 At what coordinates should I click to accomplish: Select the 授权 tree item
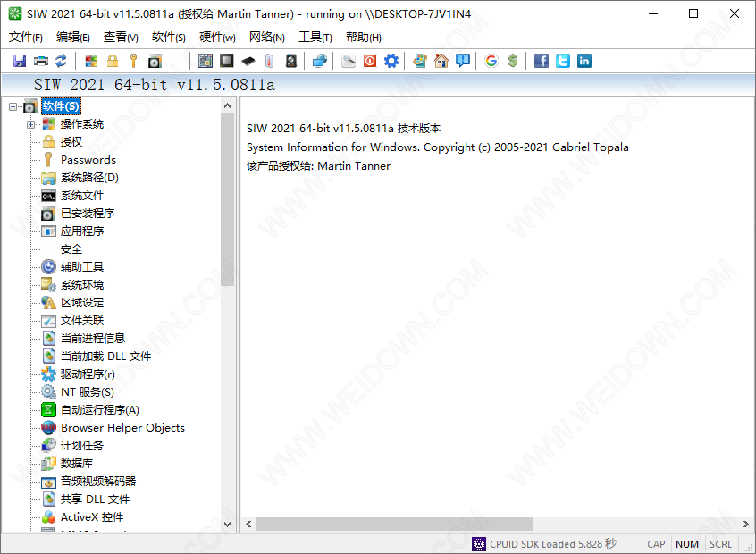point(71,142)
